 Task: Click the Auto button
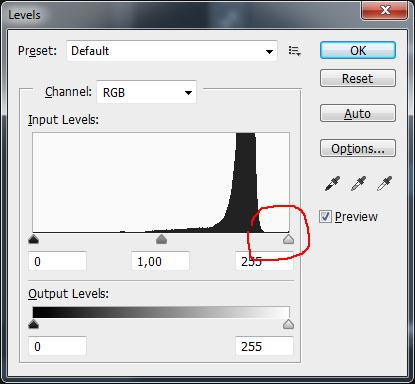358,113
